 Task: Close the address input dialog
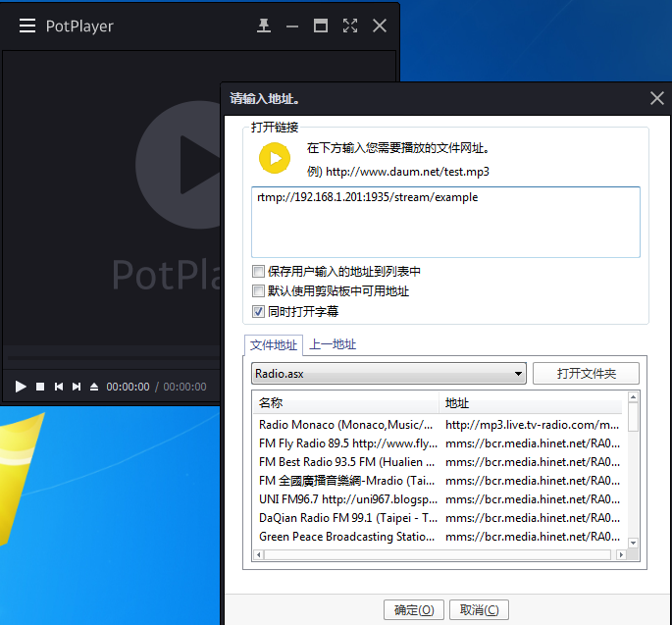656,98
